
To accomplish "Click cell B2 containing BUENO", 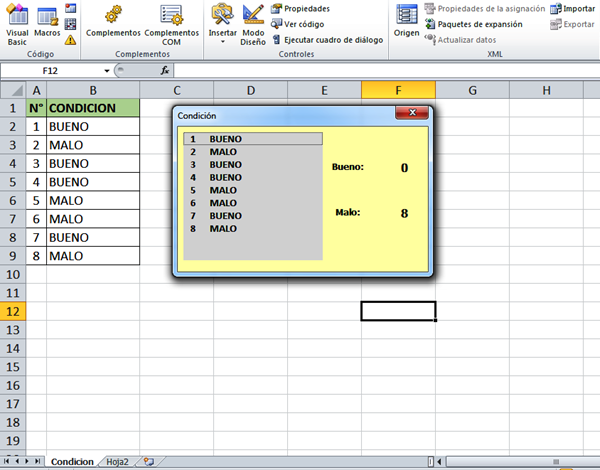I will click(93, 127).
